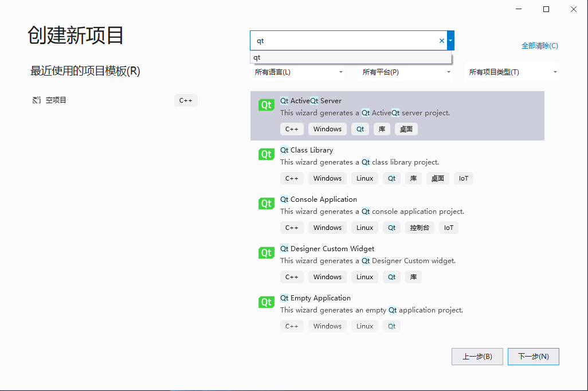Click the C++ tag next to 空项目
The width and height of the screenshot is (588, 391).
(186, 100)
